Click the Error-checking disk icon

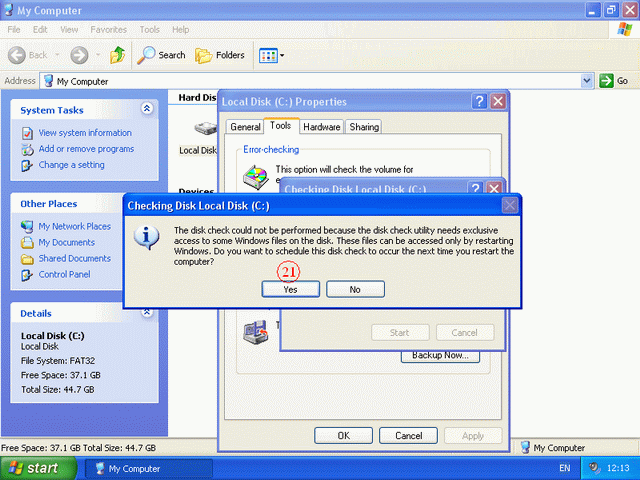tap(256, 177)
